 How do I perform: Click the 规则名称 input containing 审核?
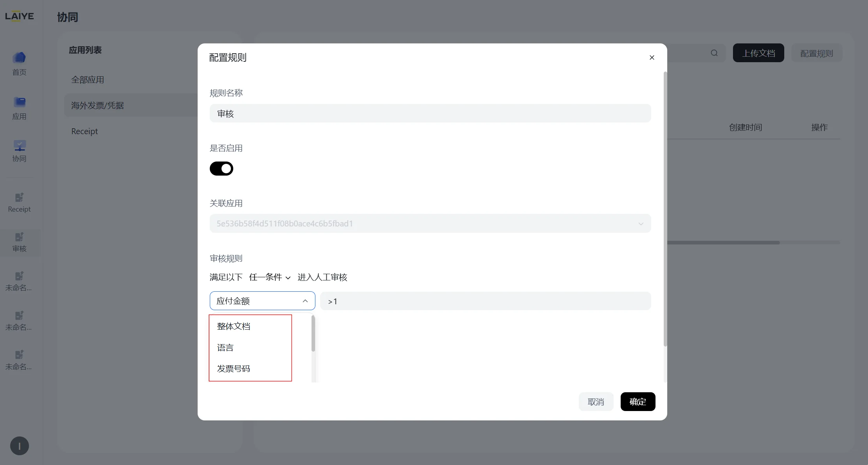pyautogui.click(x=430, y=113)
